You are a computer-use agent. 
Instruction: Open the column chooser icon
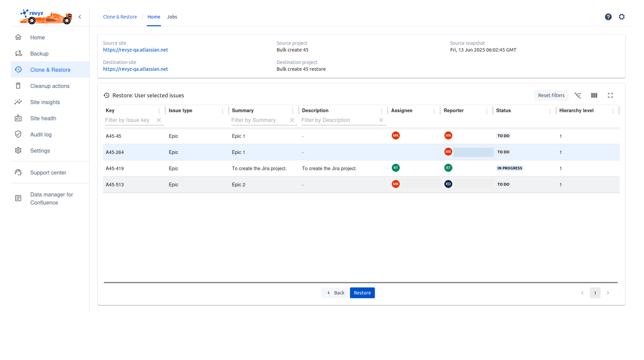click(x=594, y=96)
